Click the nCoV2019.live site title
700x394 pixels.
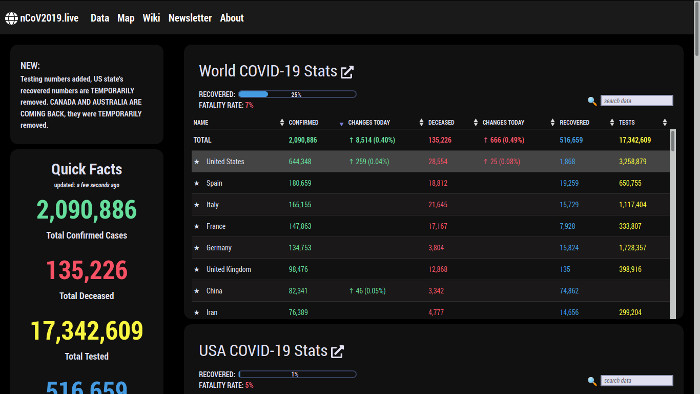point(49,18)
